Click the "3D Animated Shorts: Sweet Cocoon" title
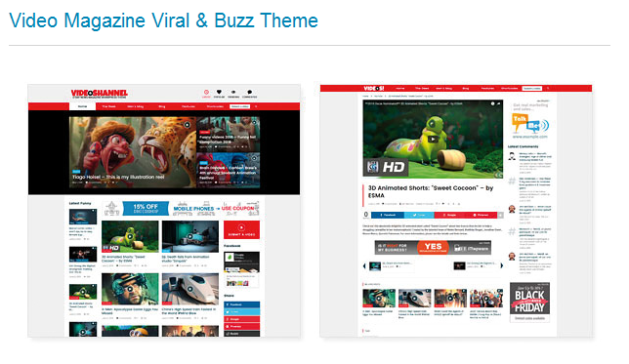Viewport: 629px width, 364px height. 431,191
